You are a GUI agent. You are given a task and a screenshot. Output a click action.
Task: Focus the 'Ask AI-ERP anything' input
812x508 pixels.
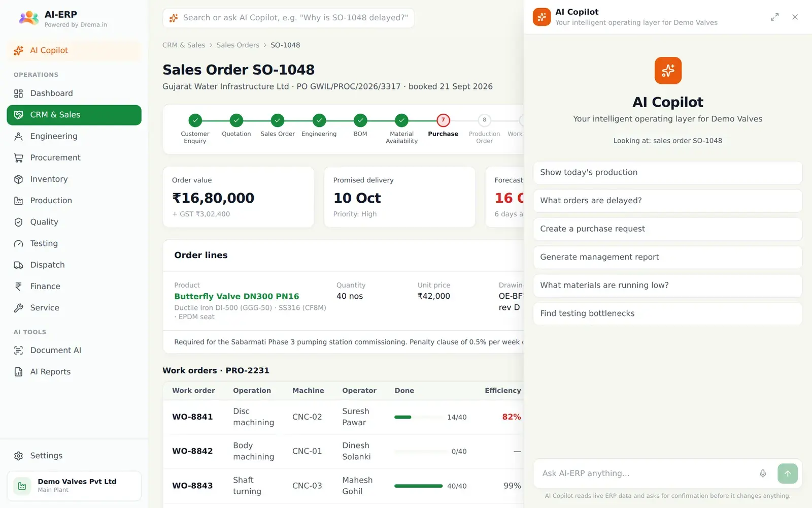coord(647,473)
